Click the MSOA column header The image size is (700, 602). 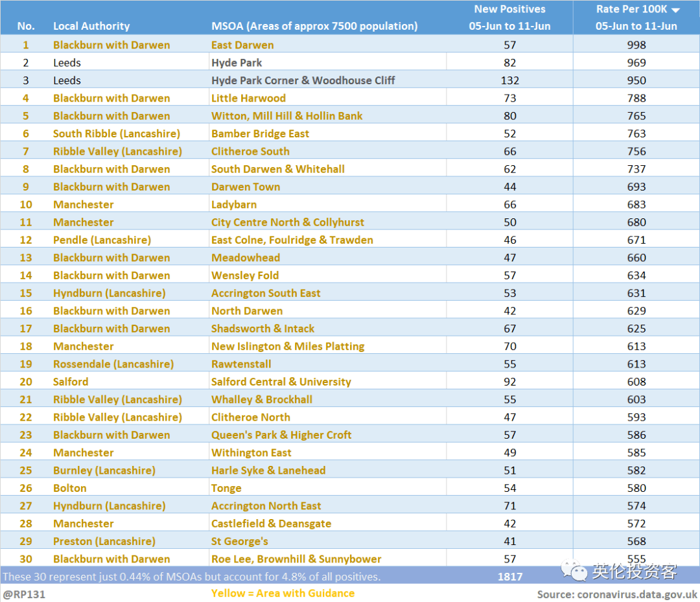coord(314,26)
